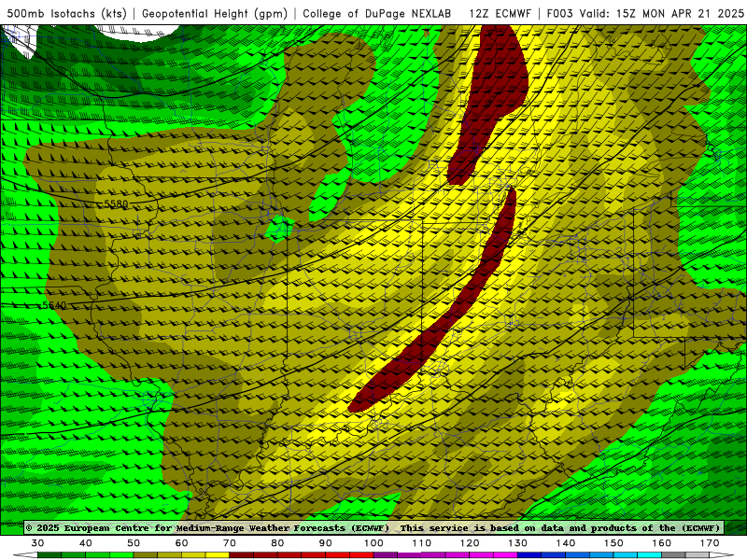Click the 70 value on color scale
Image resolution: width=747 pixels, height=560 pixels.
click(230, 543)
